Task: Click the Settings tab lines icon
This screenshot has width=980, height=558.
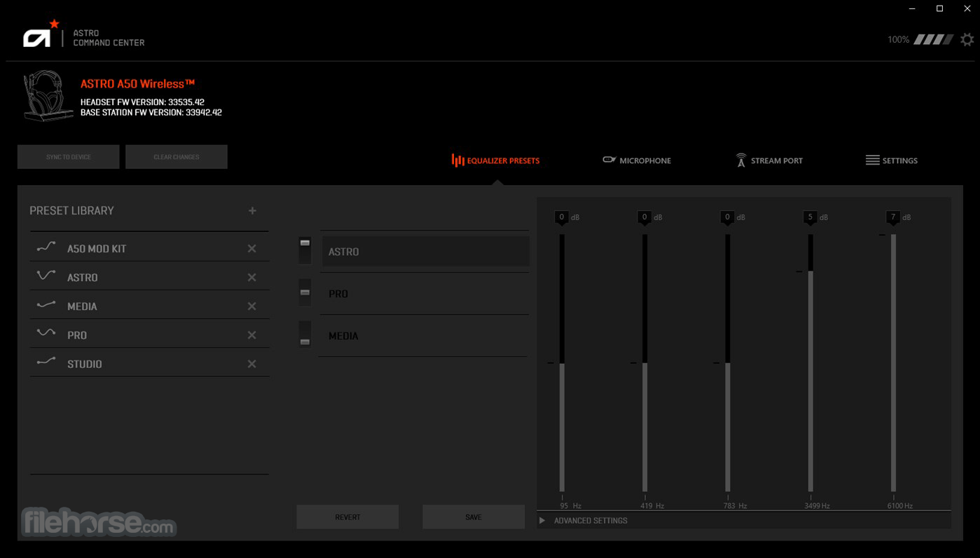Action: 872,160
